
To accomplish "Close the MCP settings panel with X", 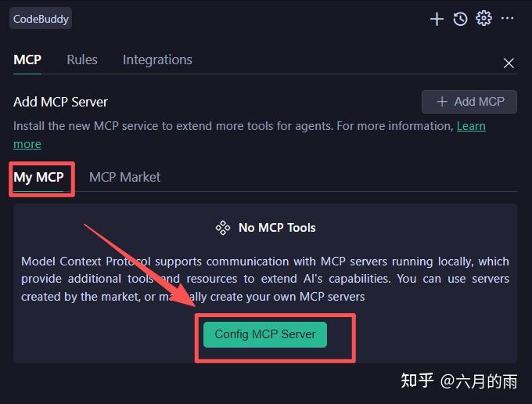I will click(x=509, y=63).
